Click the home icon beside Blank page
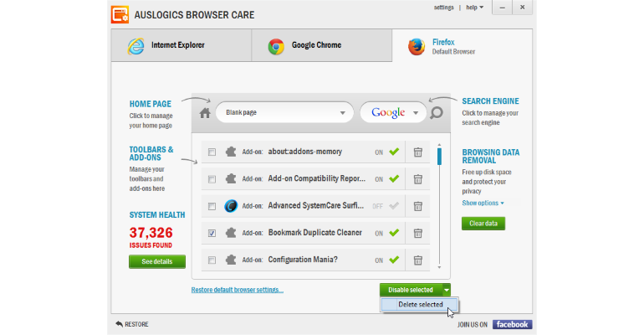This screenshot has width=644, height=335. (x=205, y=113)
